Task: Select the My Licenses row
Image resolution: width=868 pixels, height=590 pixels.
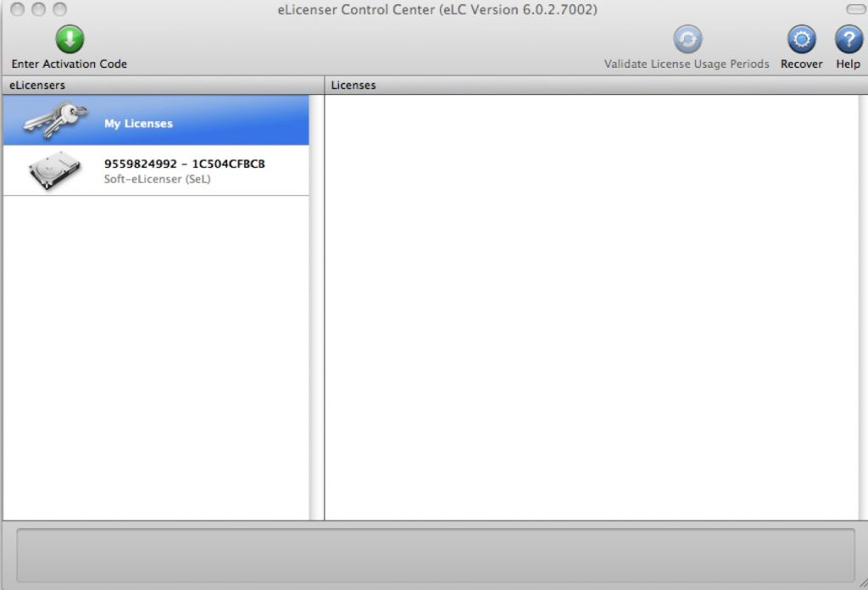Action: point(156,120)
